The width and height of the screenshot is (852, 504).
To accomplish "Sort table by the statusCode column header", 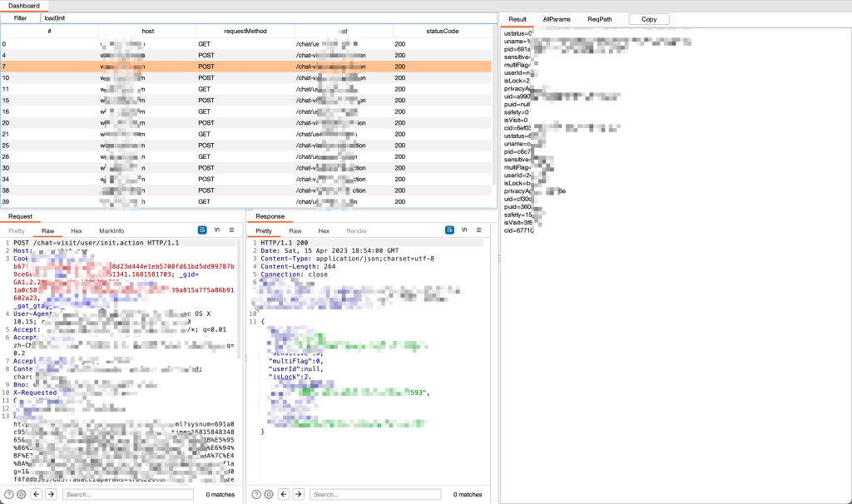I will tap(443, 31).
